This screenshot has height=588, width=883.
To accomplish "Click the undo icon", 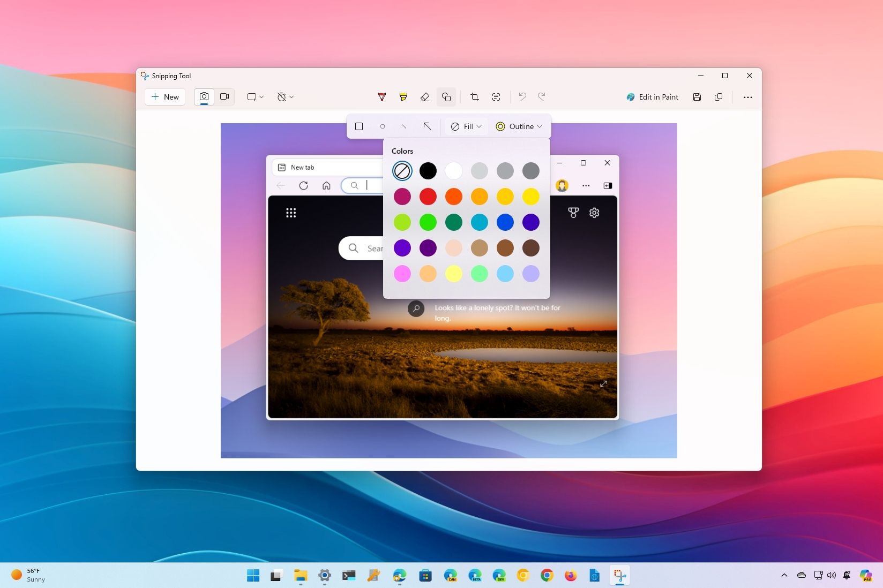I will point(521,97).
